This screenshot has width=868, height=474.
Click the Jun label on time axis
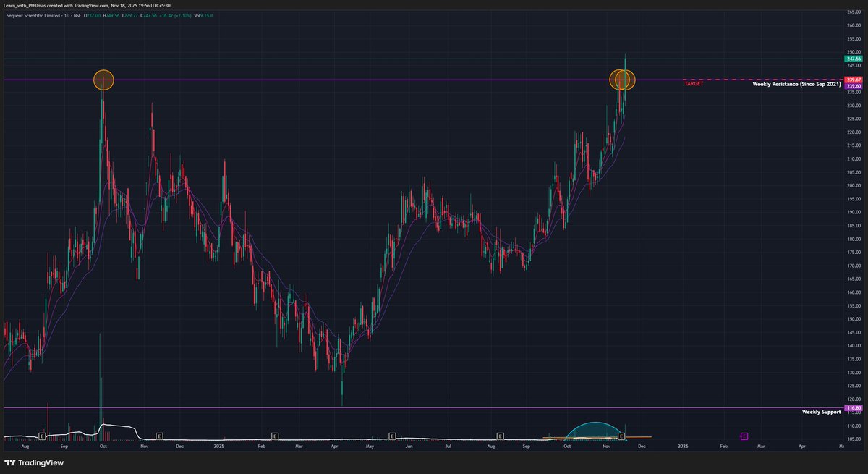(x=409, y=447)
